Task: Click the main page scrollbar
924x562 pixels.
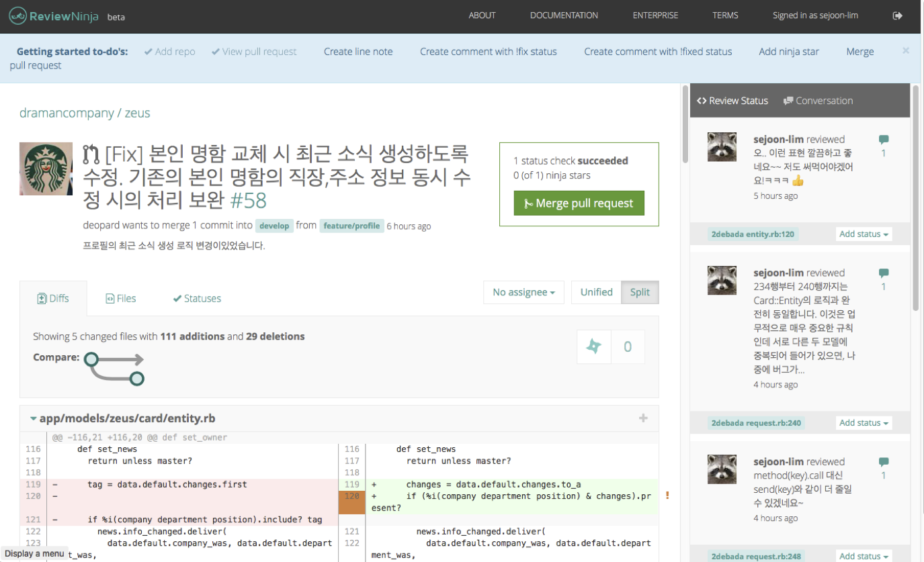Action: click(685, 124)
